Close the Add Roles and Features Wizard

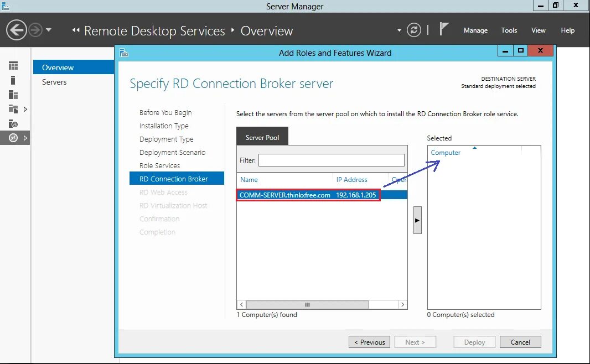point(540,50)
